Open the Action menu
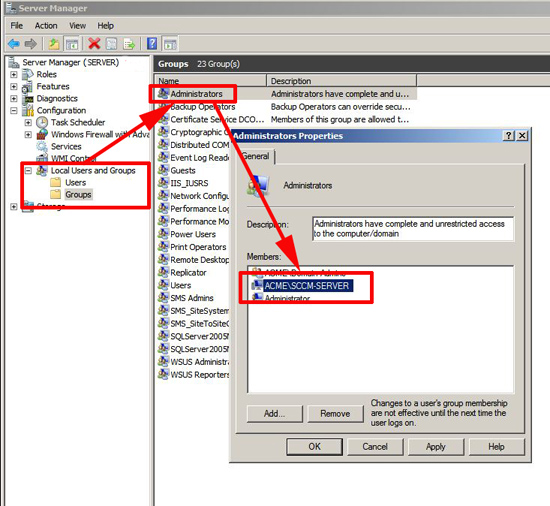 (46, 26)
